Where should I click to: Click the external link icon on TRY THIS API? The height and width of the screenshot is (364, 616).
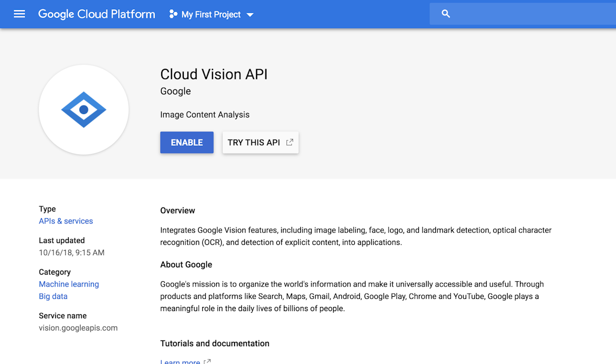[290, 142]
